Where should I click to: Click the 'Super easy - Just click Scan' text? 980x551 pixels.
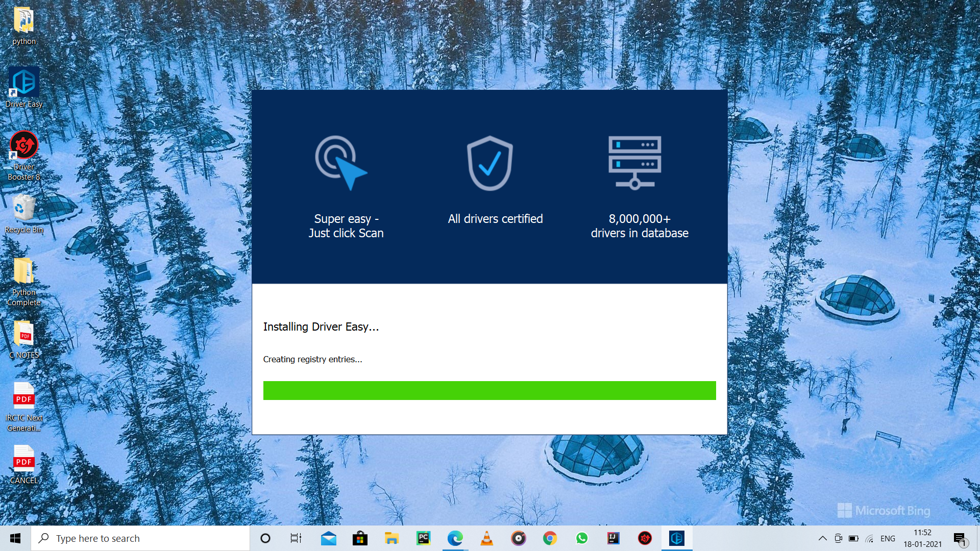tap(346, 226)
